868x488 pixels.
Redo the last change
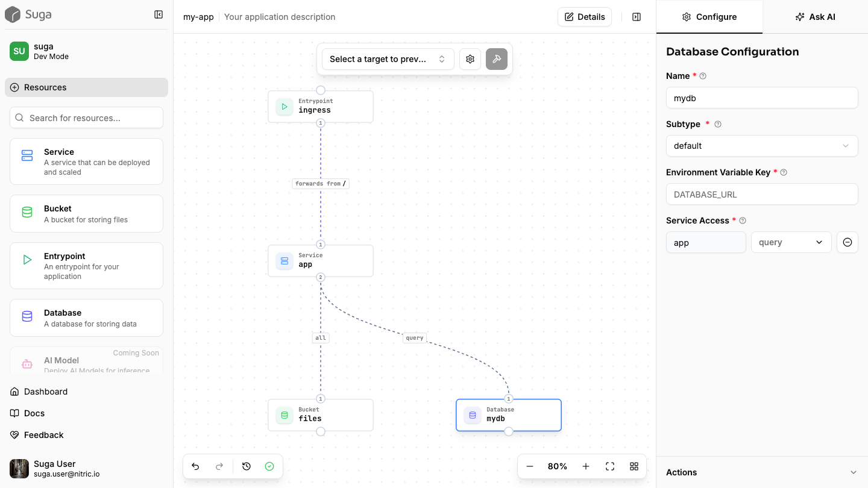(x=219, y=466)
